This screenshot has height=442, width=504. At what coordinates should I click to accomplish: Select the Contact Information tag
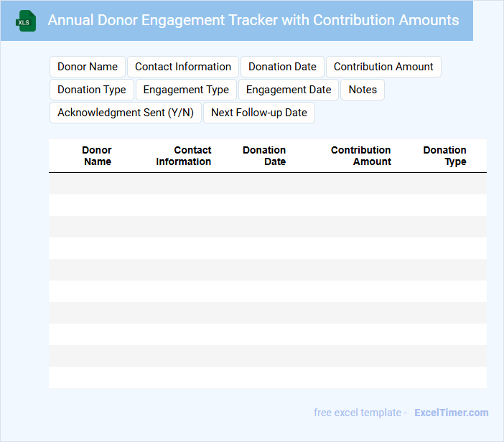click(x=183, y=67)
